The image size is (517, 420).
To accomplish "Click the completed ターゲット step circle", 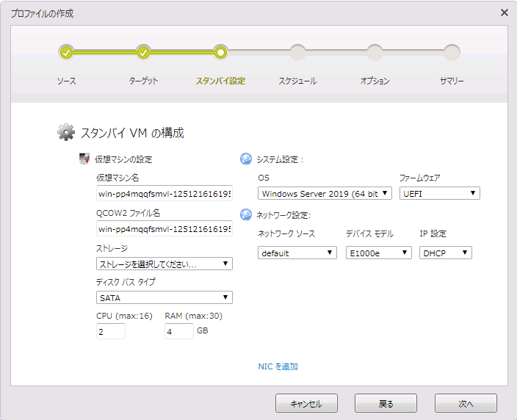I will (143, 52).
